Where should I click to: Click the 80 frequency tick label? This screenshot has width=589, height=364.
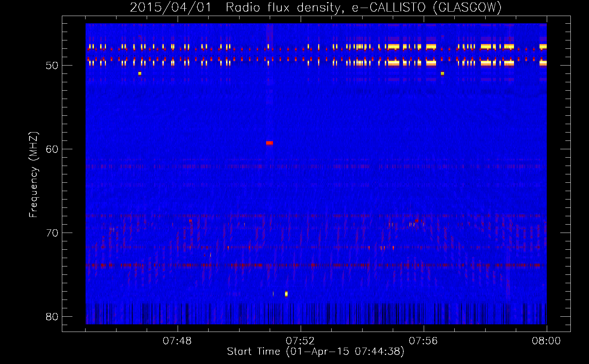[52, 317]
